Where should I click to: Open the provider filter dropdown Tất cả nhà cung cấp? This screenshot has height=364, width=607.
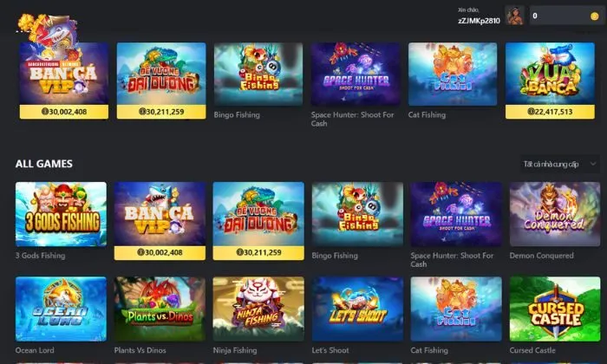click(559, 164)
